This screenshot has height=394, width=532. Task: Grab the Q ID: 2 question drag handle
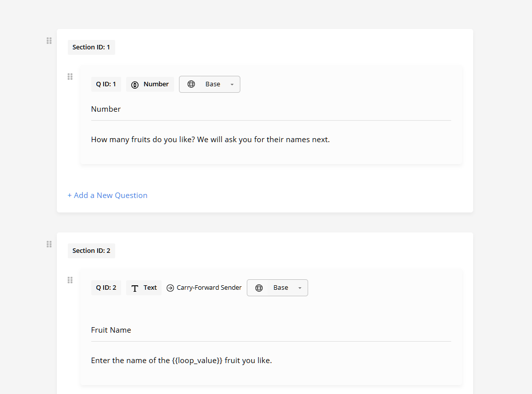point(70,280)
